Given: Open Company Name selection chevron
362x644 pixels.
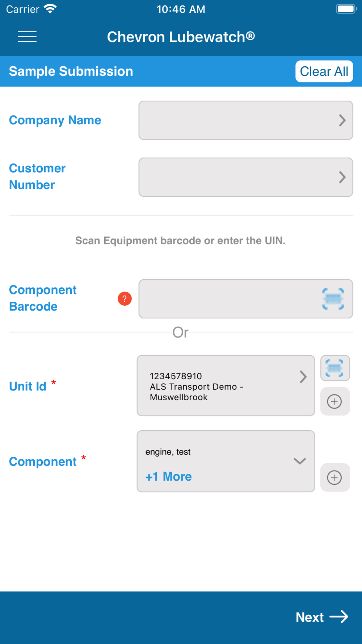Looking at the screenshot, I should pyautogui.click(x=342, y=120).
